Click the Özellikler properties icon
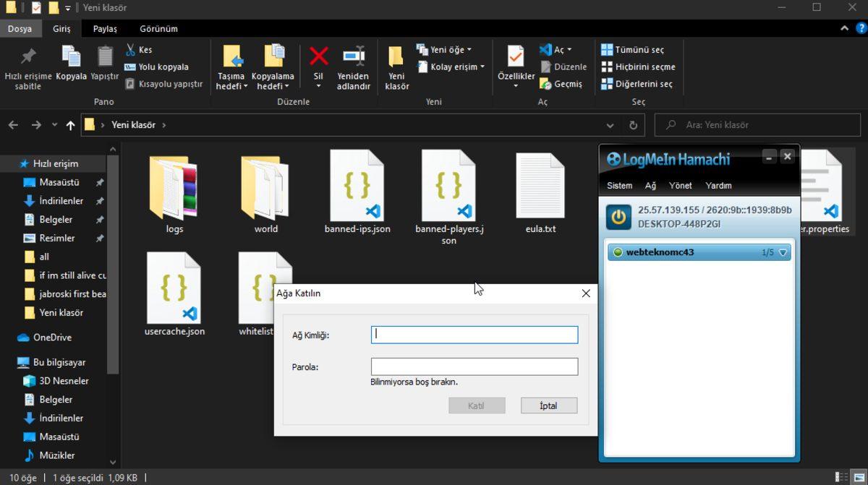 pyautogui.click(x=516, y=57)
